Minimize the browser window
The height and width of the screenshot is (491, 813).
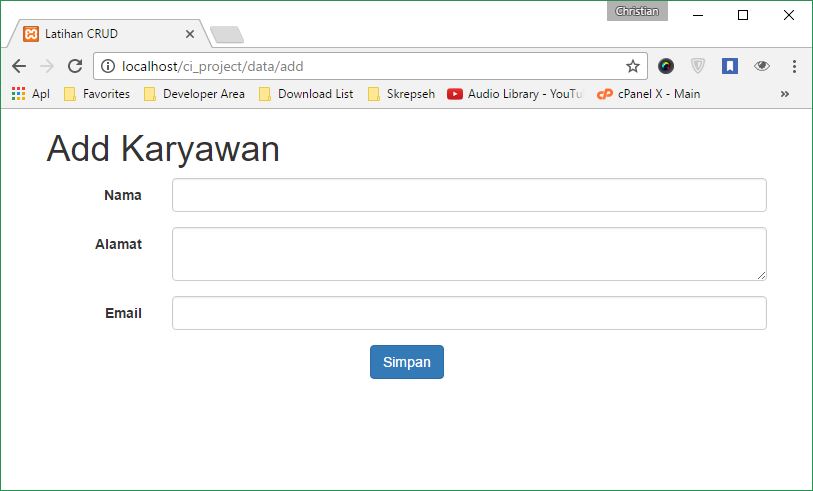point(698,15)
